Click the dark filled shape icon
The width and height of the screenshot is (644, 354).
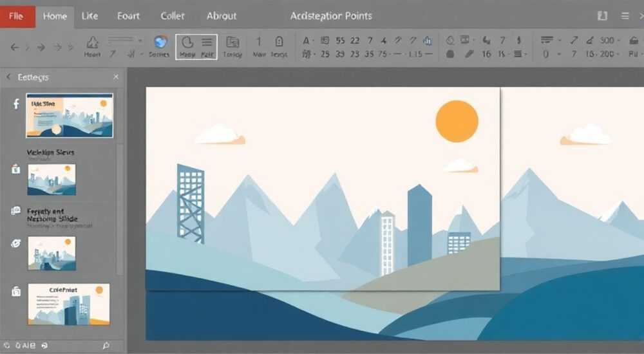[450, 54]
